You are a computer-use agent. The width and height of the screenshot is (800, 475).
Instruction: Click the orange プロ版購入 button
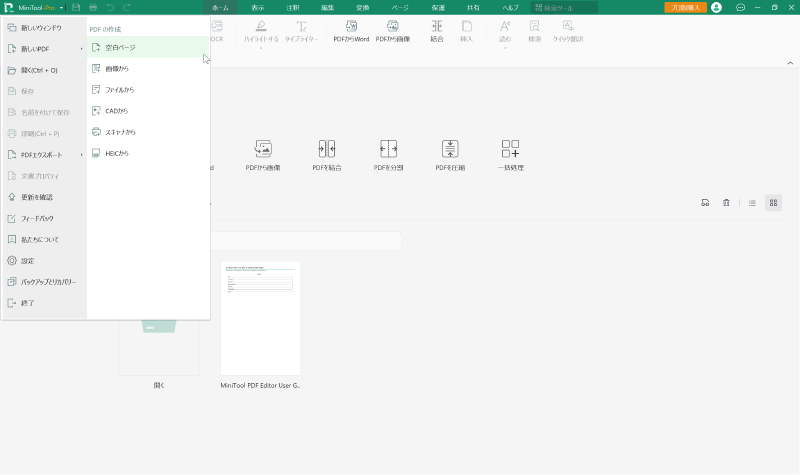click(684, 7)
